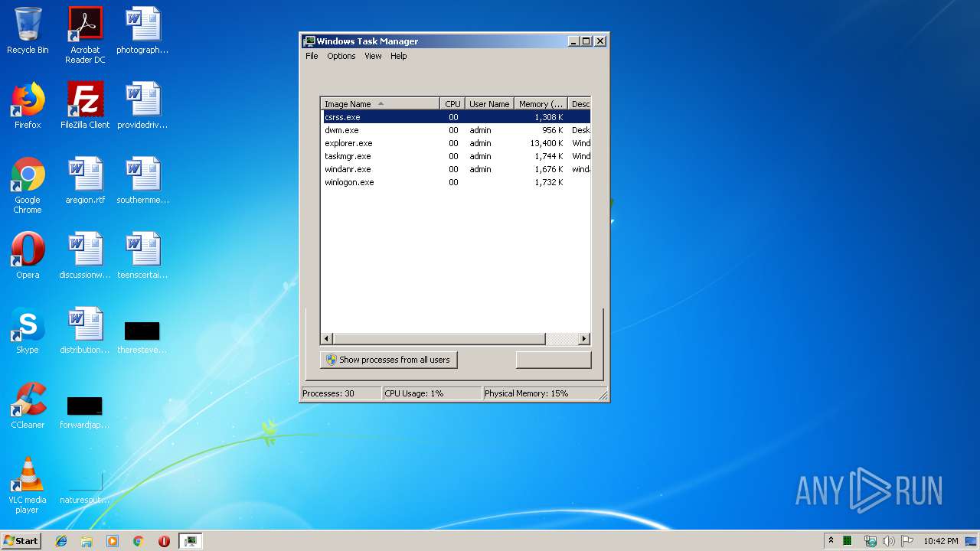Select the explorer.exe process row
The image size is (980, 551).
(x=456, y=143)
